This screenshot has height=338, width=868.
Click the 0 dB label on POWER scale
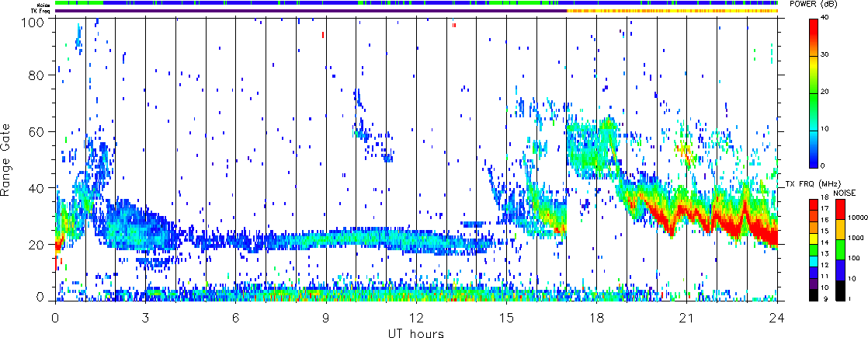tap(825, 166)
